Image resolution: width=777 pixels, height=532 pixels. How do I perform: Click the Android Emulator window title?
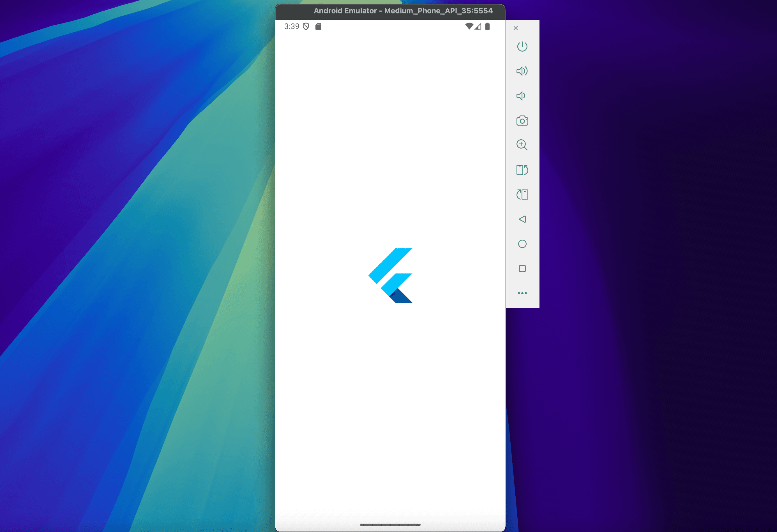point(403,11)
